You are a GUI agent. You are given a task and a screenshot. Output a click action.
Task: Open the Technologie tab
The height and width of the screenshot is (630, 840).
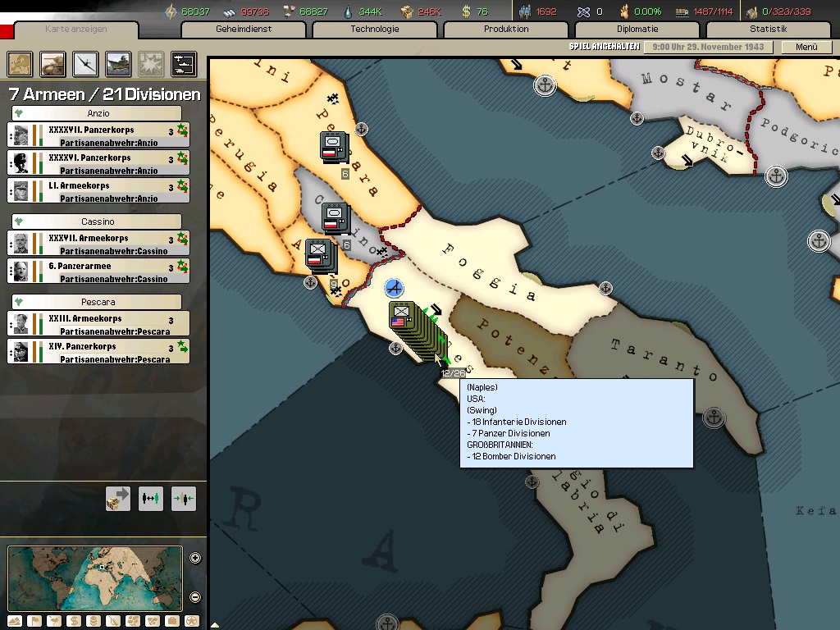[x=375, y=30]
